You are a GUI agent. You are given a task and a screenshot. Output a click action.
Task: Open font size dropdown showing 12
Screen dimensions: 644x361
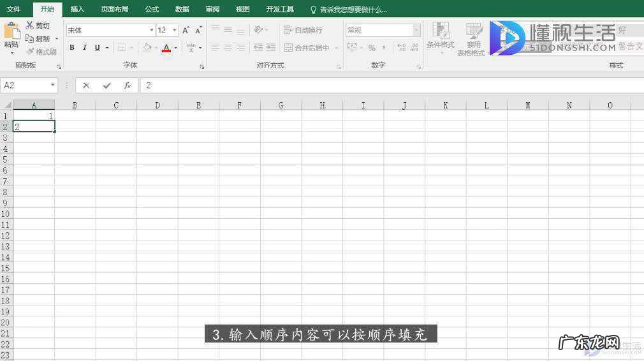175,31
